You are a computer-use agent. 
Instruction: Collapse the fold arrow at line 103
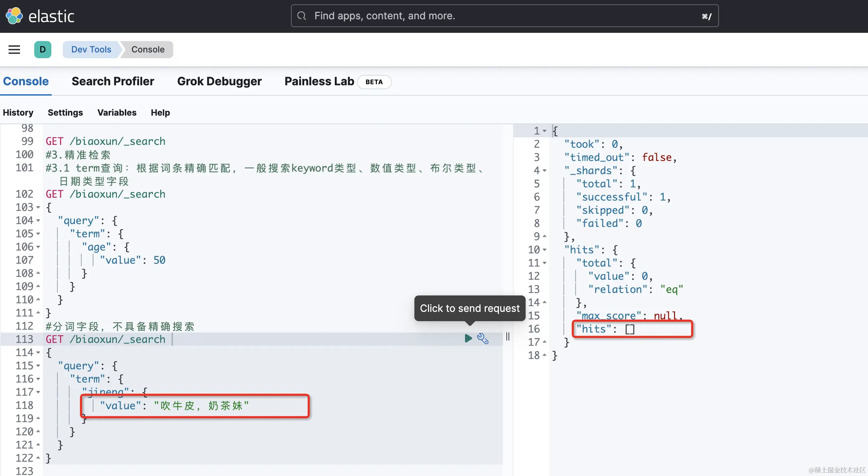[38, 207]
